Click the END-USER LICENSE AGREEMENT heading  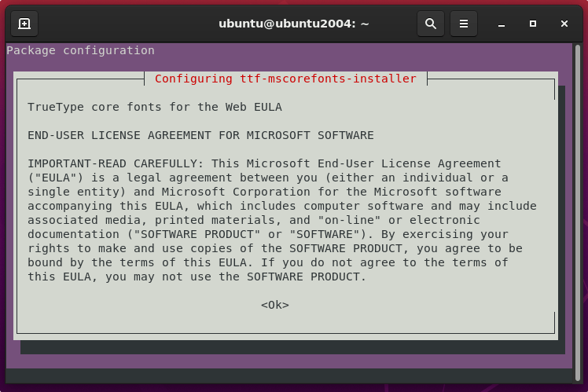[x=200, y=135]
